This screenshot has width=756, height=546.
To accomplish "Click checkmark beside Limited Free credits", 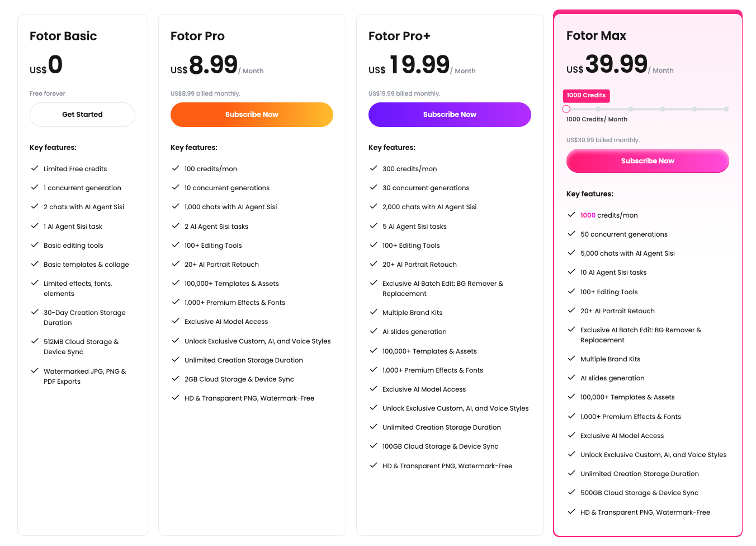I will click(x=35, y=168).
